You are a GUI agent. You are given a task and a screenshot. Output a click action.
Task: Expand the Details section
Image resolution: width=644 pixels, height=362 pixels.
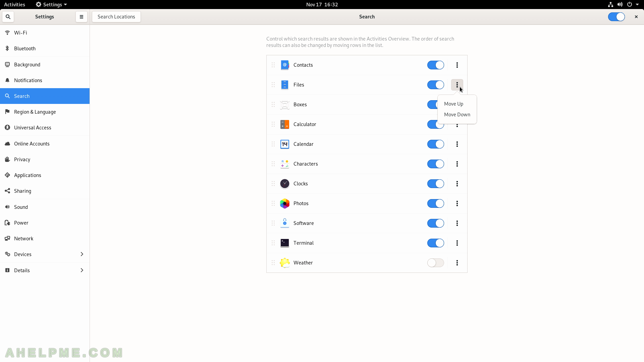(x=45, y=270)
